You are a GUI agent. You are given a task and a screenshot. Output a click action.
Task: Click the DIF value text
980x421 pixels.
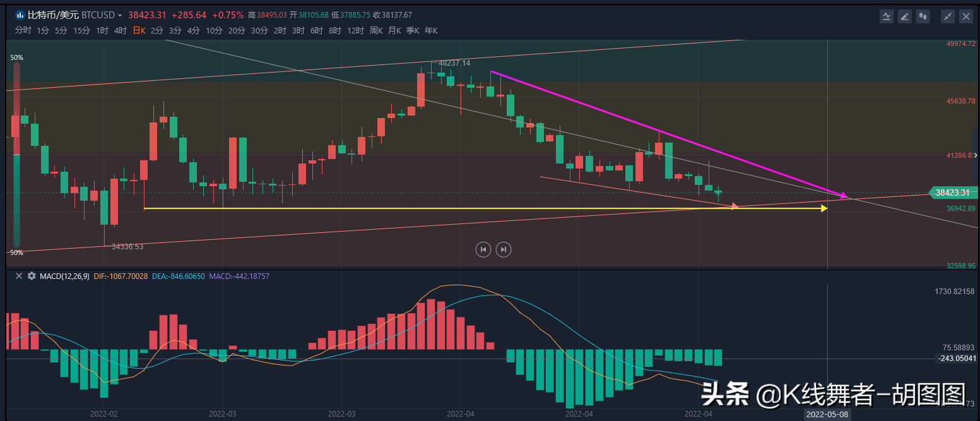pyautogui.click(x=121, y=276)
